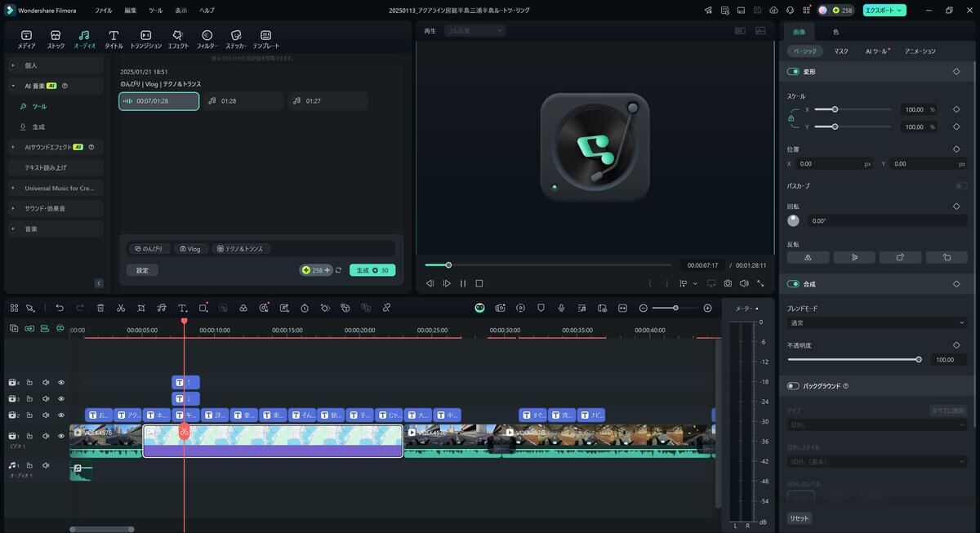Click the scissors split icon in timeline toolbar
980x533 pixels.
(121, 308)
